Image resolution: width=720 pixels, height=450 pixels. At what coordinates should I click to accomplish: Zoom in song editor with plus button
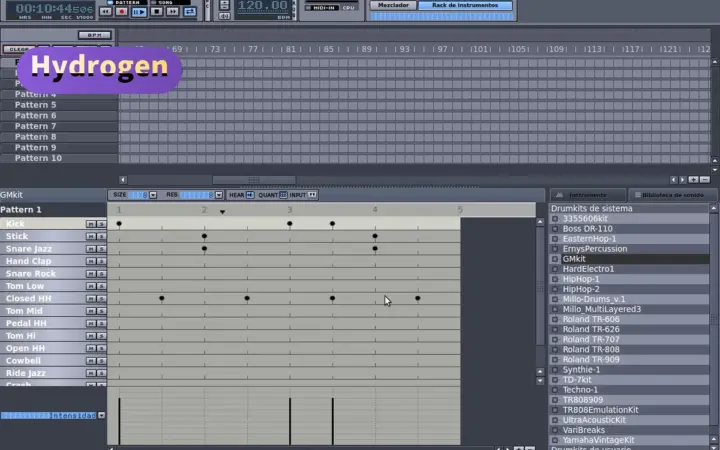pyautogui.click(x=693, y=180)
